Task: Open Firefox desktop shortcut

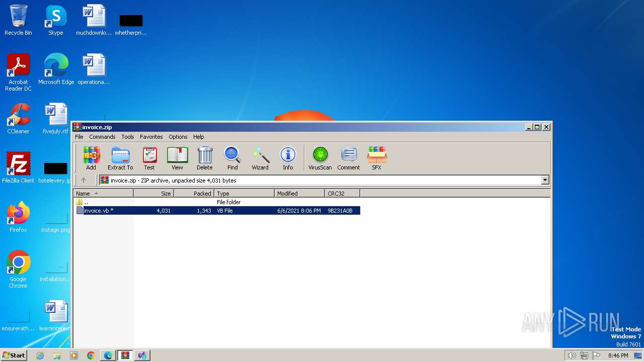Action: coord(18,217)
